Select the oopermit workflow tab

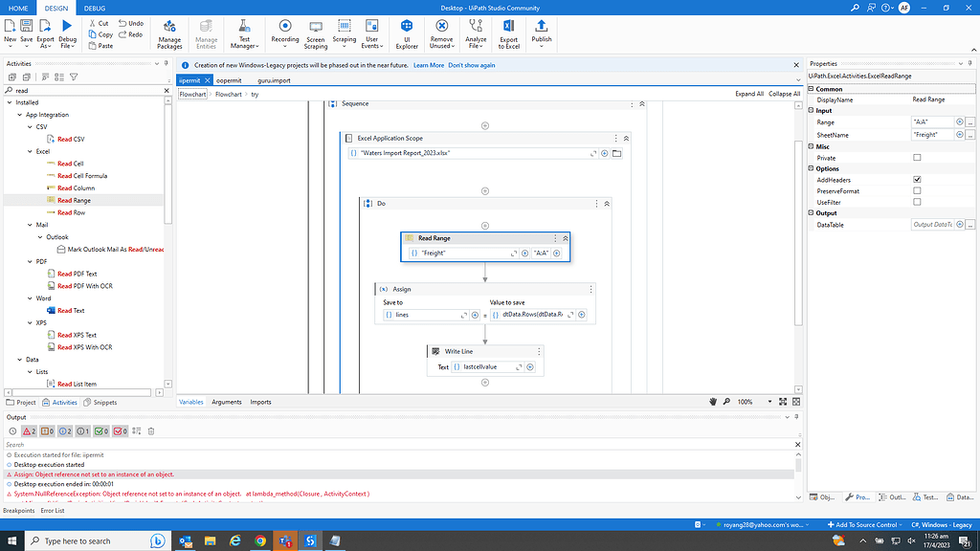[x=227, y=82]
